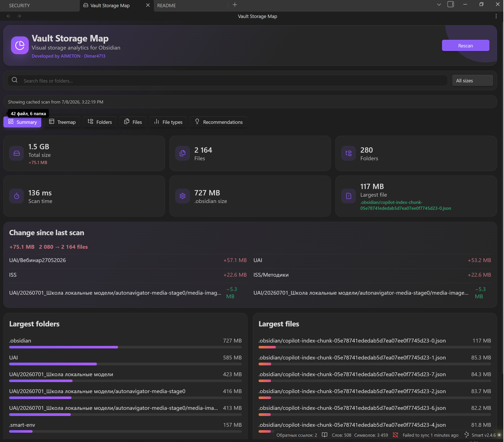
Task: Click the magnifier search icon
Action: coord(15,80)
